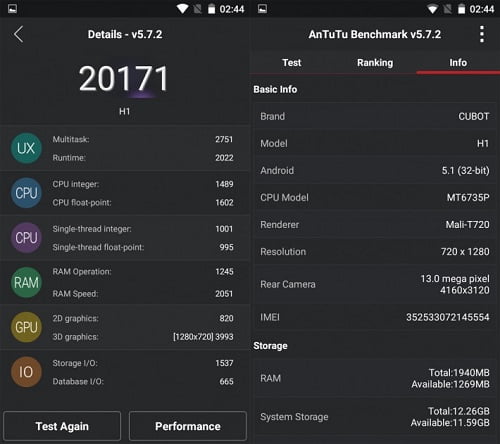Tap the total score 20171
Image resolution: width=500 pixels, height=444 pixels.
pyautogui.click(x=124, y=79)
